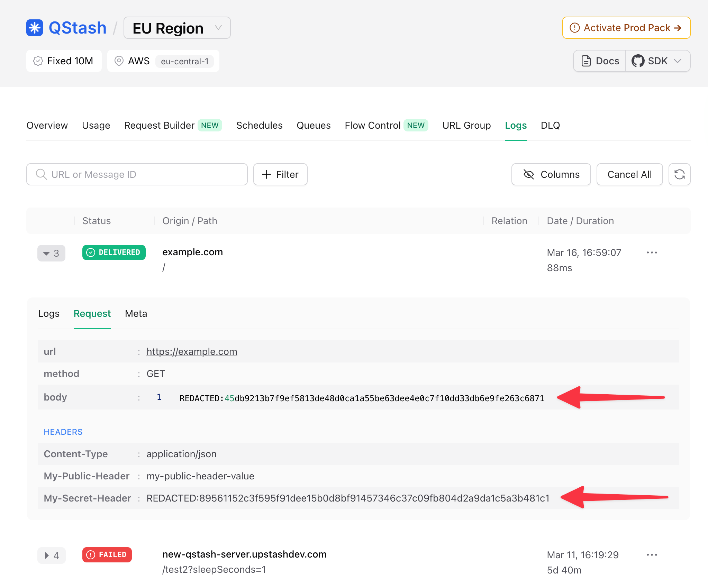Click the new-qstash-server.upstashdev.com origin text
Image resolution: width=708 pixels, height=588 pixels.
pos(244,554)
